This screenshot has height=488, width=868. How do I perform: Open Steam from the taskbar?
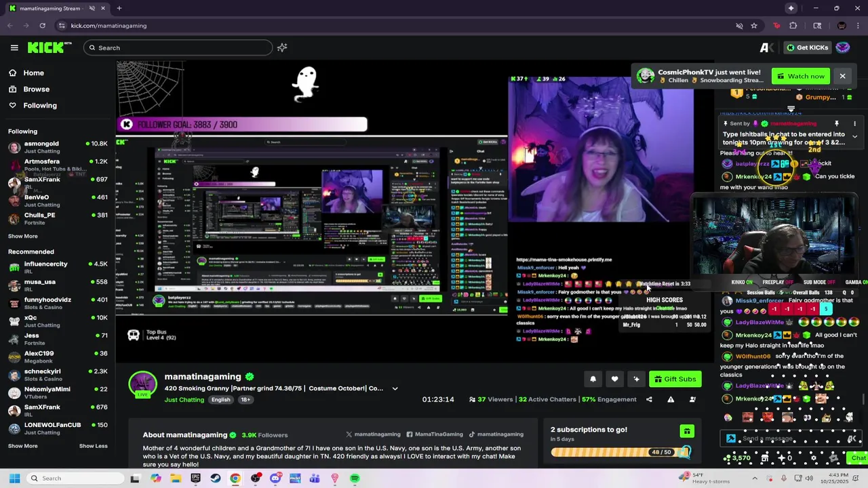click(216, 479)
